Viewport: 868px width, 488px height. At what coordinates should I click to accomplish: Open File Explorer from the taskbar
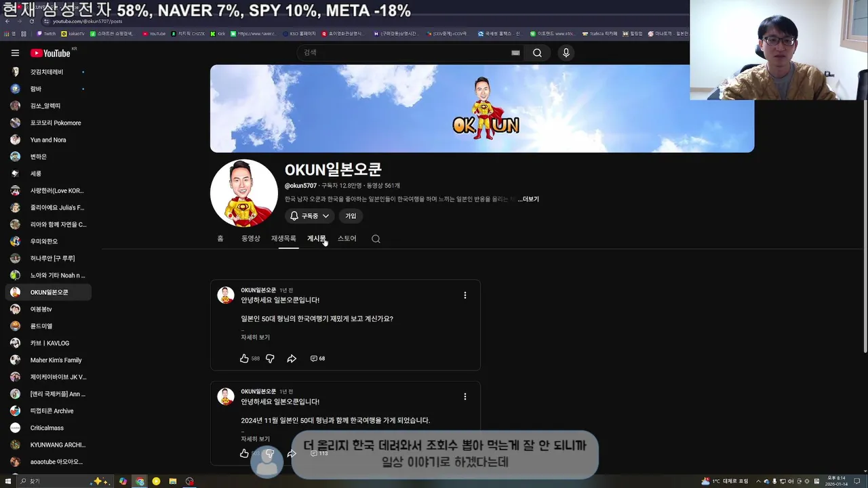(x=173, y=481)
